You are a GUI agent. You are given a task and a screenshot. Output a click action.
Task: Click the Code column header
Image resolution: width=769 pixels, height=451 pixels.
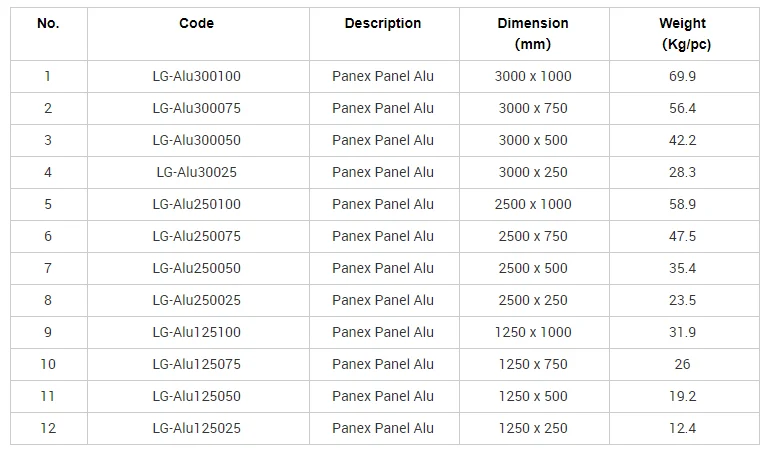tap(197, 23)
